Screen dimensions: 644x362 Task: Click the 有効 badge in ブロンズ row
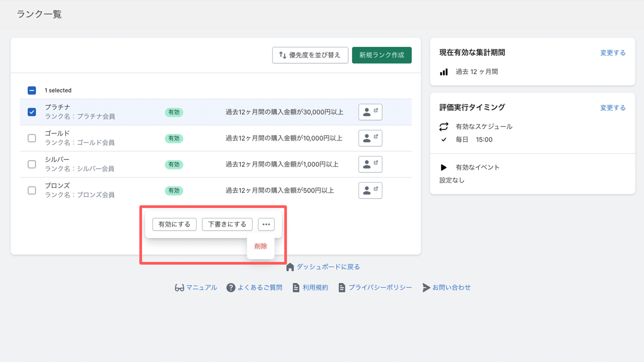coord(174,190)
